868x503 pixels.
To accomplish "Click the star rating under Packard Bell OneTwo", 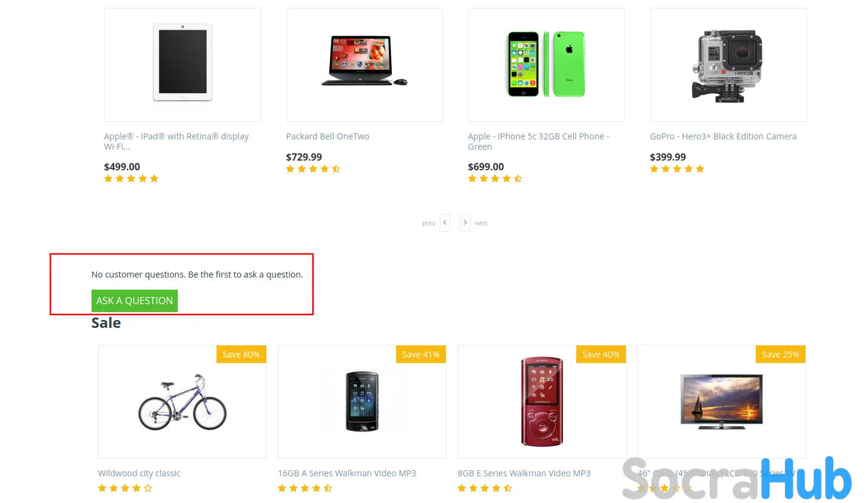I will [x=313, y=169].
